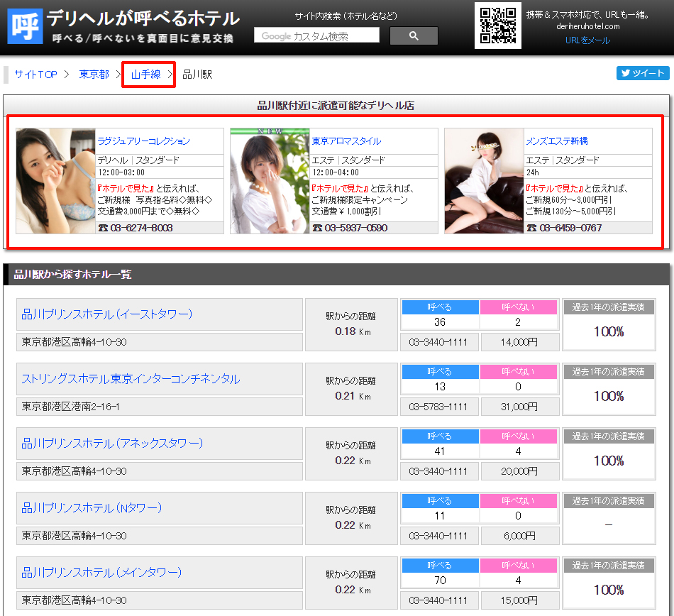Click 品川駅付近に派遣可能なデリヘル店 heading
The width and height of the screenshot is (674, 616).
tap(336, 105)
